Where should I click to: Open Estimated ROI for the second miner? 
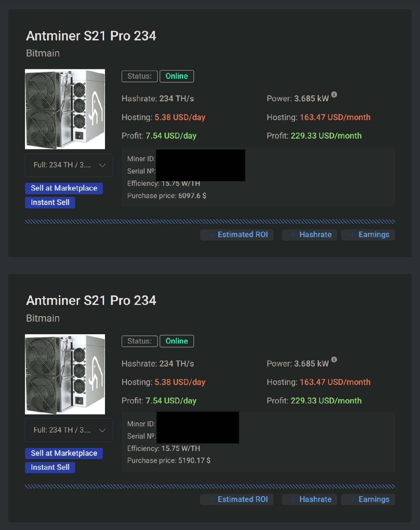[x=237, y=499]
